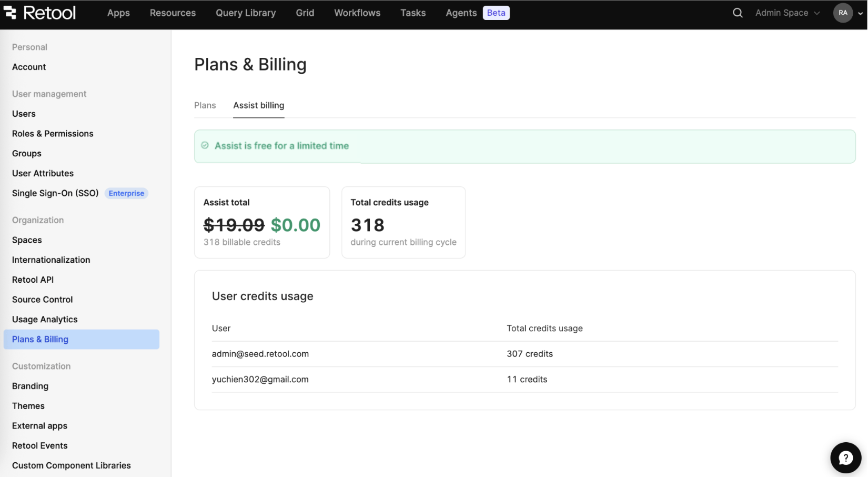868x477 pixels.
Task: Open Users in the sidebar
Action: (24, 114)
